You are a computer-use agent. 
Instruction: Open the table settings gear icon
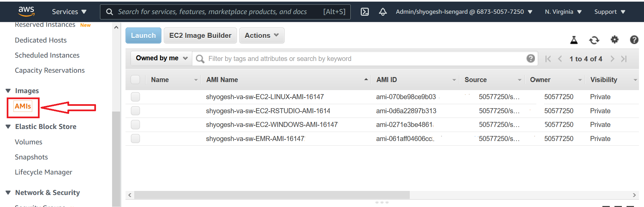tap(614, 40)
